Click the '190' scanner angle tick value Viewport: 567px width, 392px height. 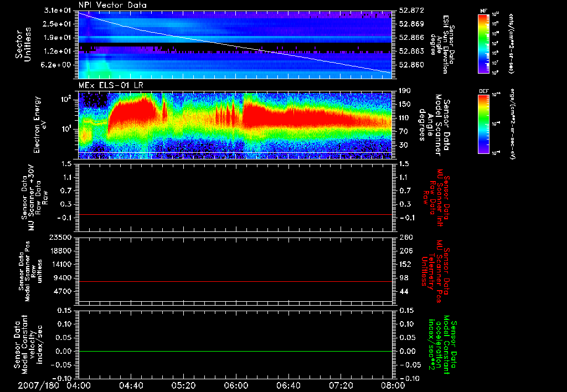(405, 90)
